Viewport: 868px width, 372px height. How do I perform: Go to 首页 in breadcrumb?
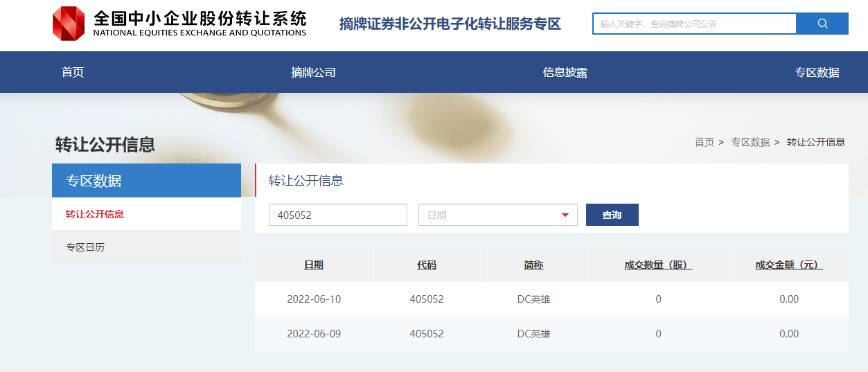705,142
